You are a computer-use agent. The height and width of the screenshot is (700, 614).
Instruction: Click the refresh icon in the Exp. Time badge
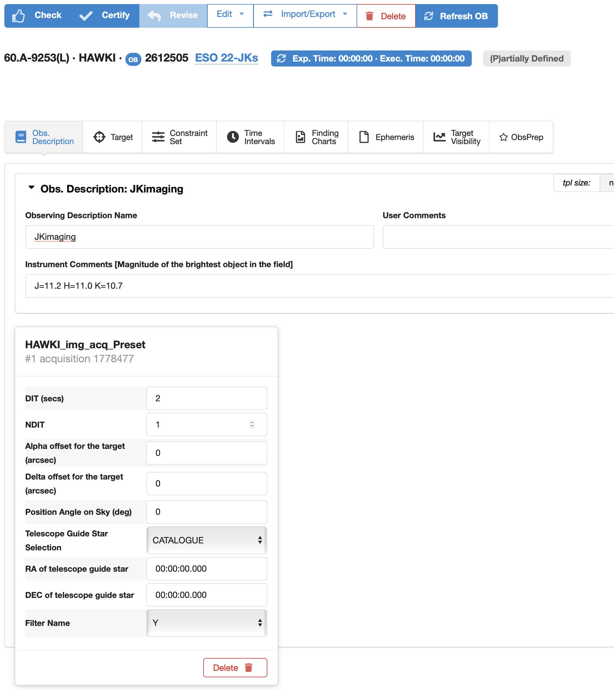point(281,59)
